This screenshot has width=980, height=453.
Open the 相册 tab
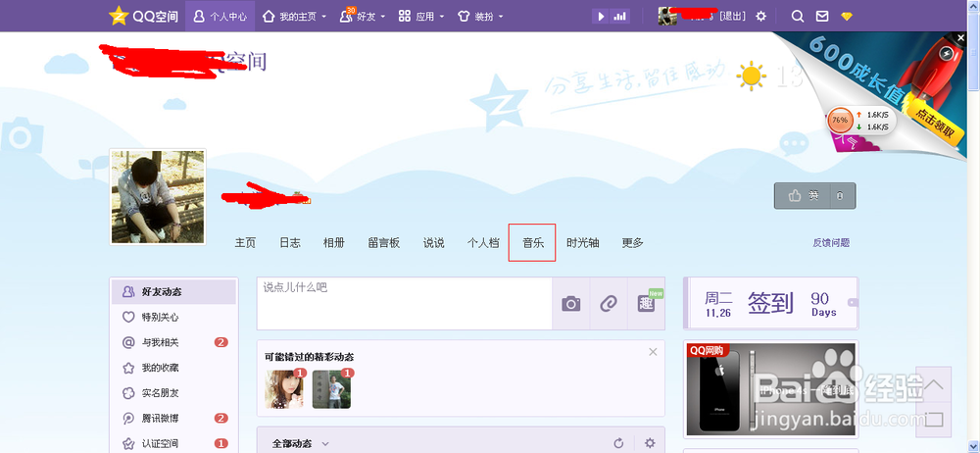tap(334, 243)
